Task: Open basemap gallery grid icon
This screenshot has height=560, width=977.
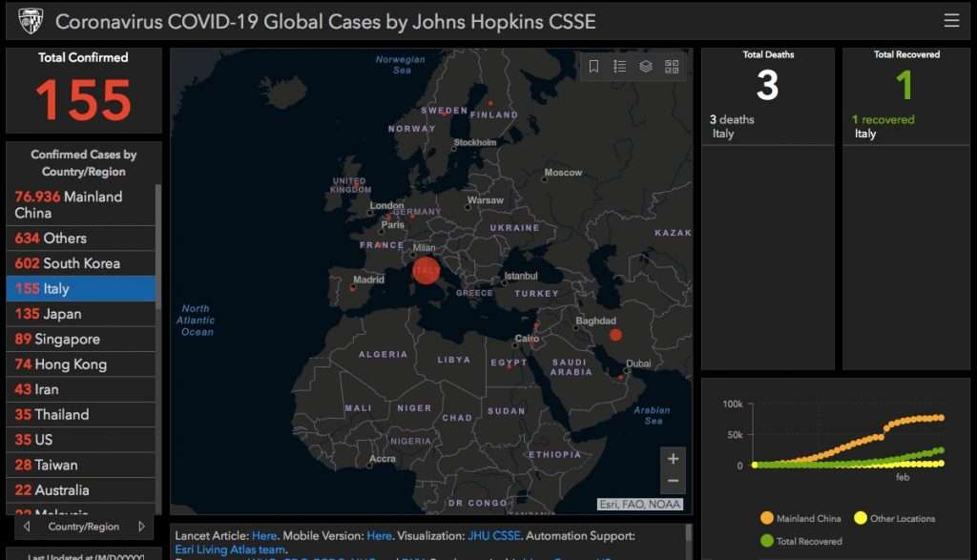Action: click(672, 66)
